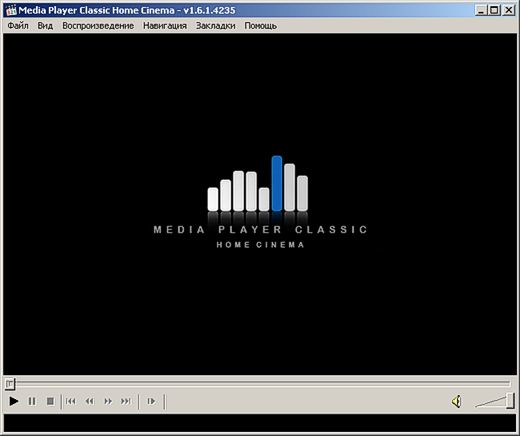Viewport: 520px width, 436px height.
Task: Click the Stop playback button
Action: click(x=50, y=401)
